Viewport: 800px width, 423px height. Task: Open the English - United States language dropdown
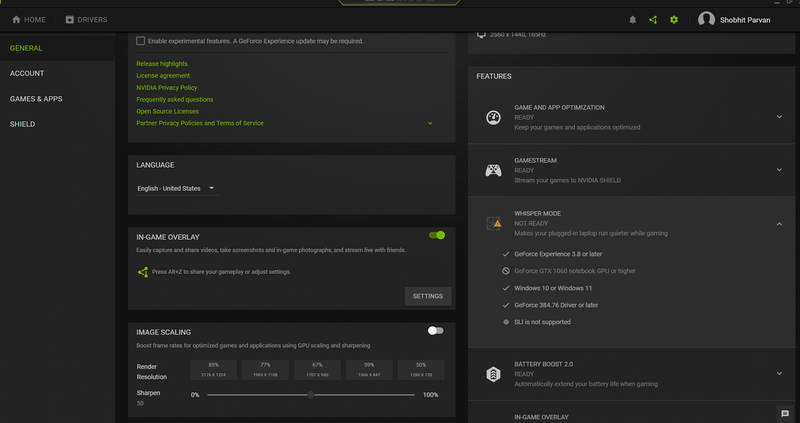177,188
